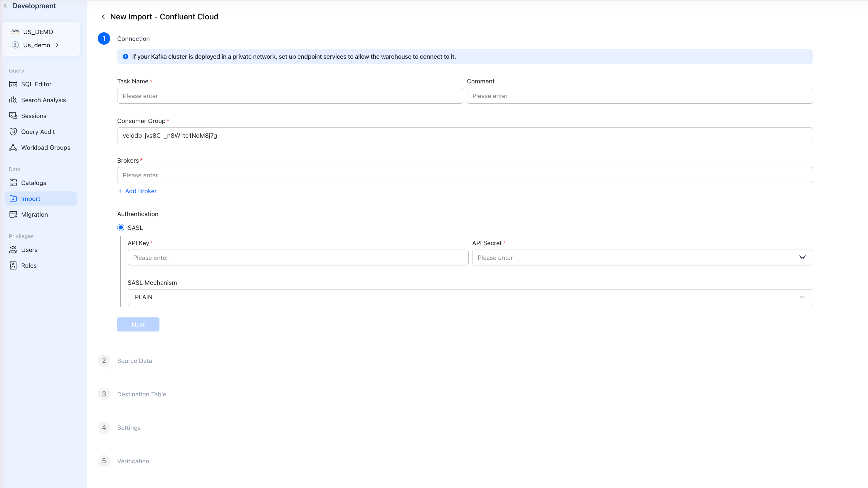
Task: Toggle API Secret visibility eye icon
Action: click(x=802, y=258)
